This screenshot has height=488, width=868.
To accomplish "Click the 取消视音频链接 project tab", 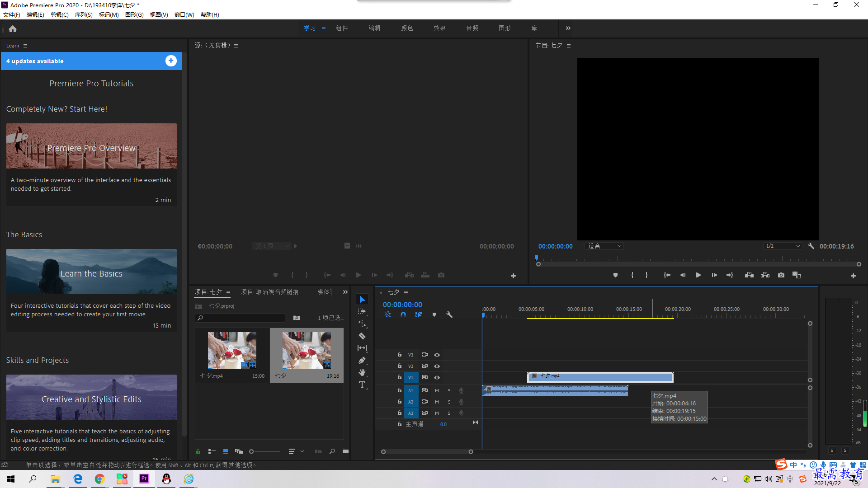I will point(269,292).
